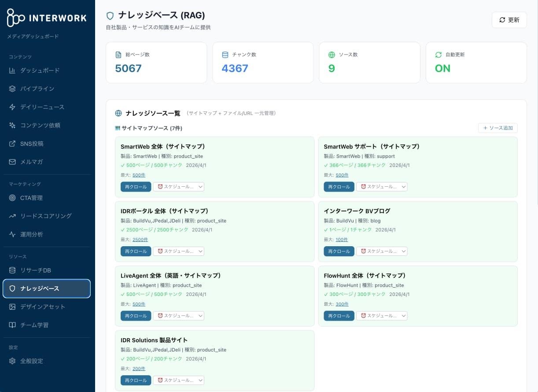Click the リサーチDB database icon
538x392 pixels.
[12, 270]
